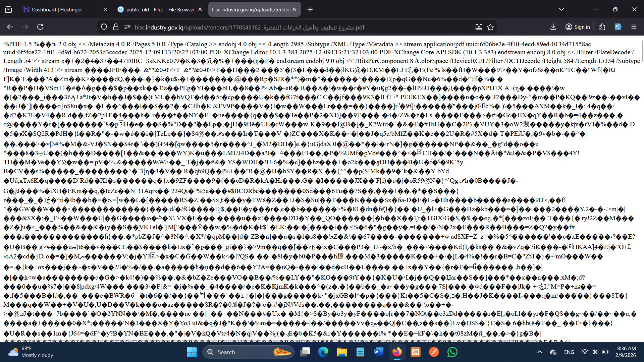644x362 pixels.
Task: Switch to Dashboard | Hostinger tab
Action: [57, 9]
